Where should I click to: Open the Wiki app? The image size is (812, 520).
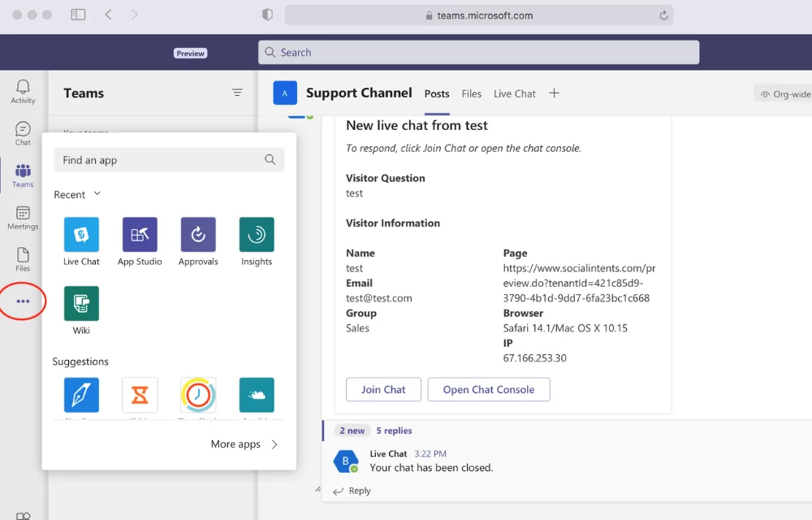[x=81, y=304]
